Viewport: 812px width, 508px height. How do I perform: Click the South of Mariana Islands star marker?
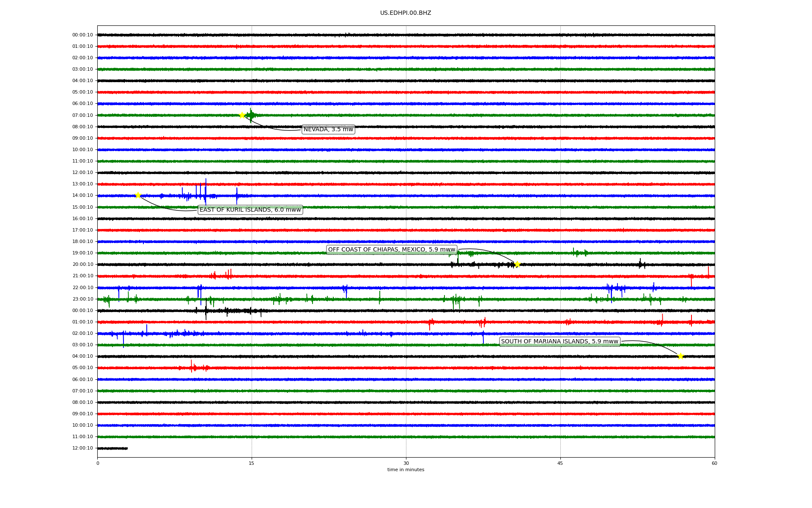point(680,356)
